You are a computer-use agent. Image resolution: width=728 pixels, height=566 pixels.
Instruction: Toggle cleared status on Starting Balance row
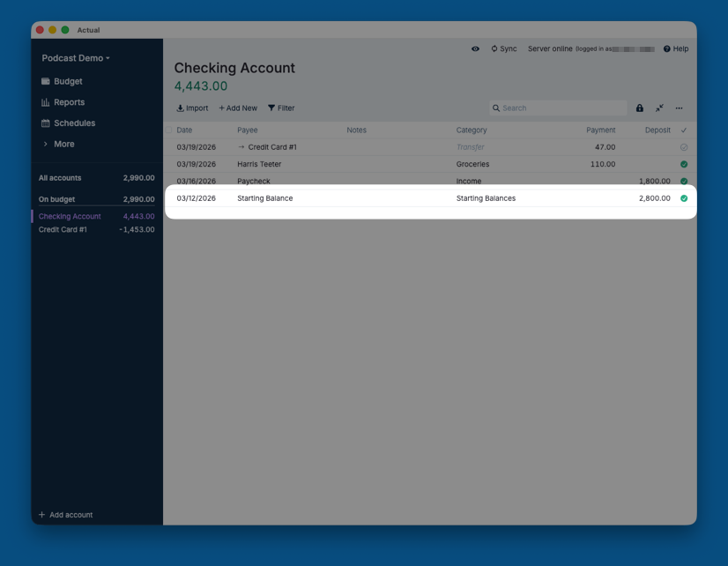tap(684, 198)
